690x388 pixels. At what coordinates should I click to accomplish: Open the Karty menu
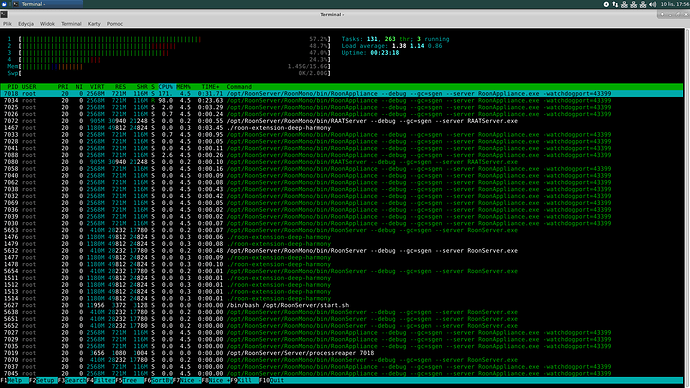pos(94,24)
